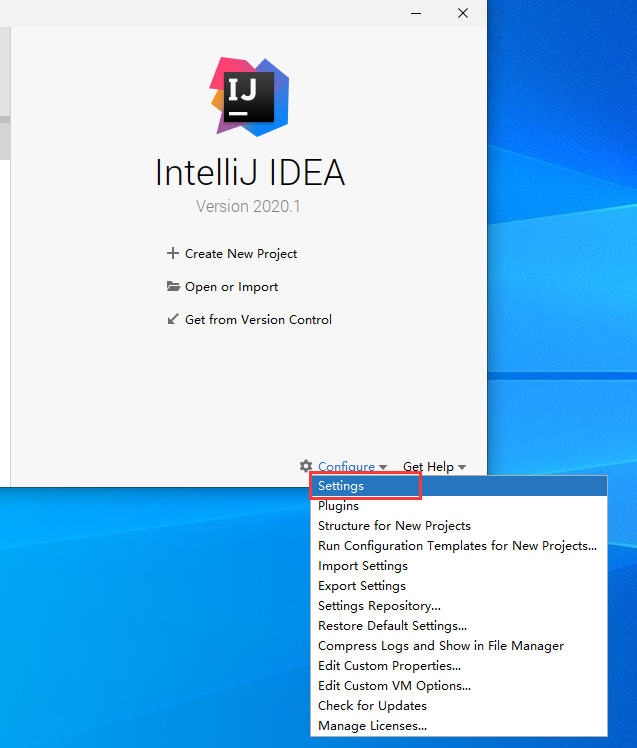Click the plus icon beside Create New Project
637x748 pixels.
coord(173,253)
